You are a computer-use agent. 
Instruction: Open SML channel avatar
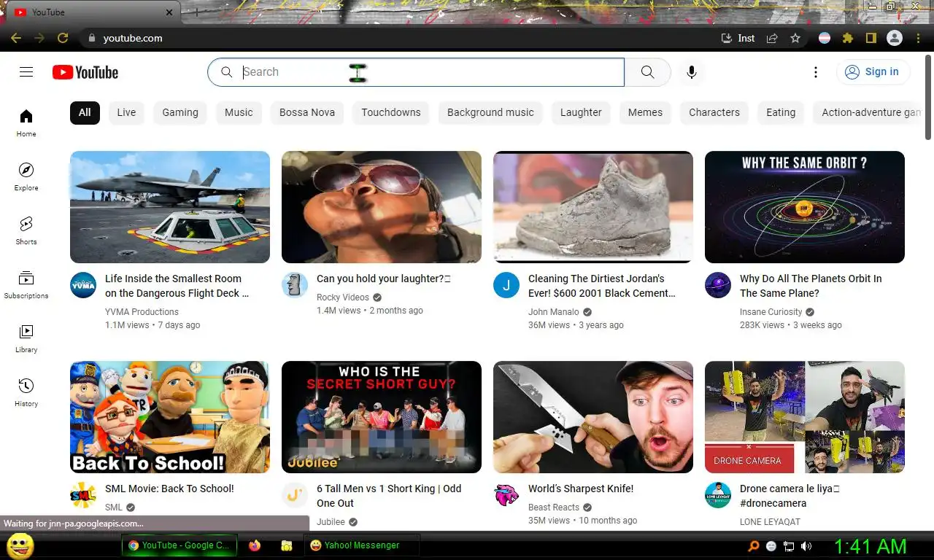[x=83, y=495]
